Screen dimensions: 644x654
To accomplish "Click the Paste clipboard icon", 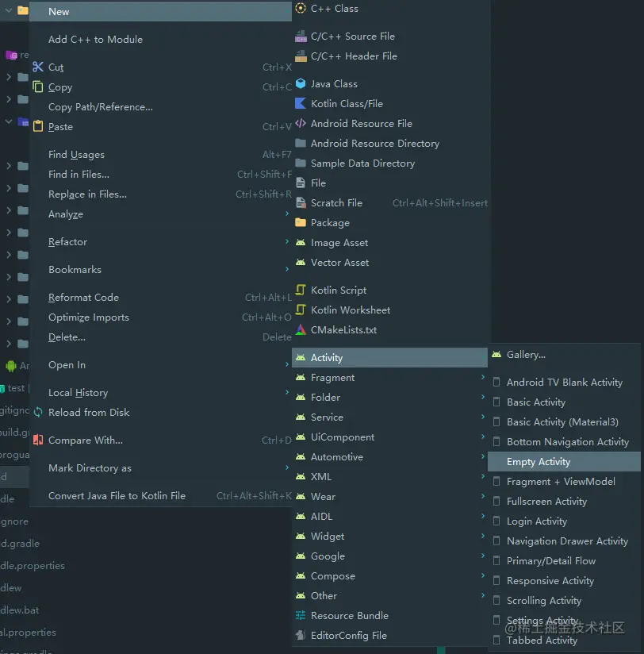I will pos(37,126).
